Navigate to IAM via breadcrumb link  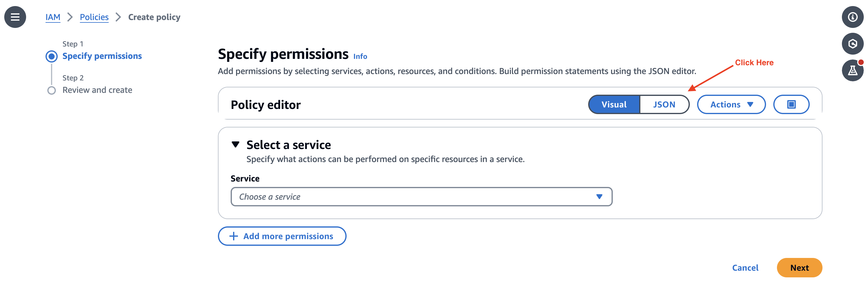click(53, 17)
